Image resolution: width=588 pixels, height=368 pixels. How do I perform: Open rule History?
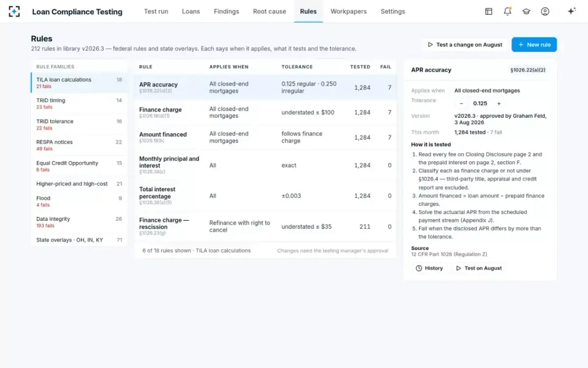click(429, 268)
